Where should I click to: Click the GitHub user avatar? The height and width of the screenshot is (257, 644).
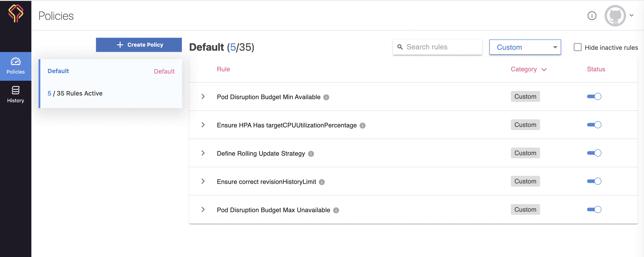pyautogui.click(x=615, y=16)
